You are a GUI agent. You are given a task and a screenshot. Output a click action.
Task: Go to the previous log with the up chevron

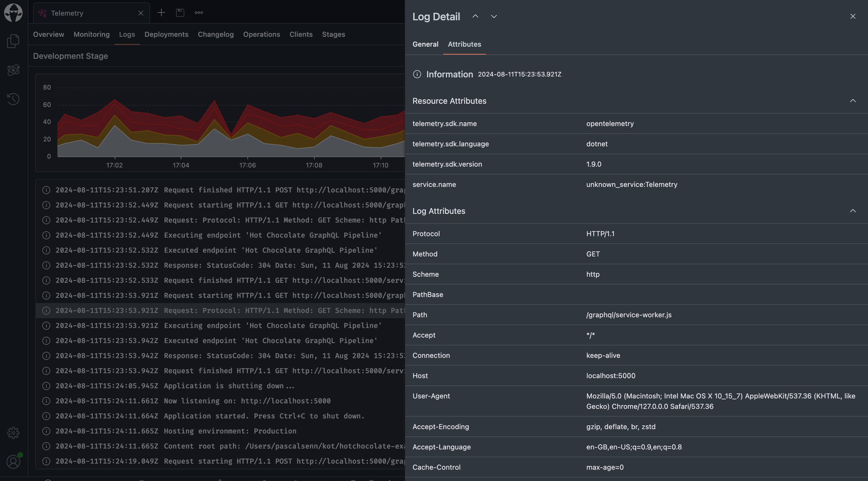[475, 16]
